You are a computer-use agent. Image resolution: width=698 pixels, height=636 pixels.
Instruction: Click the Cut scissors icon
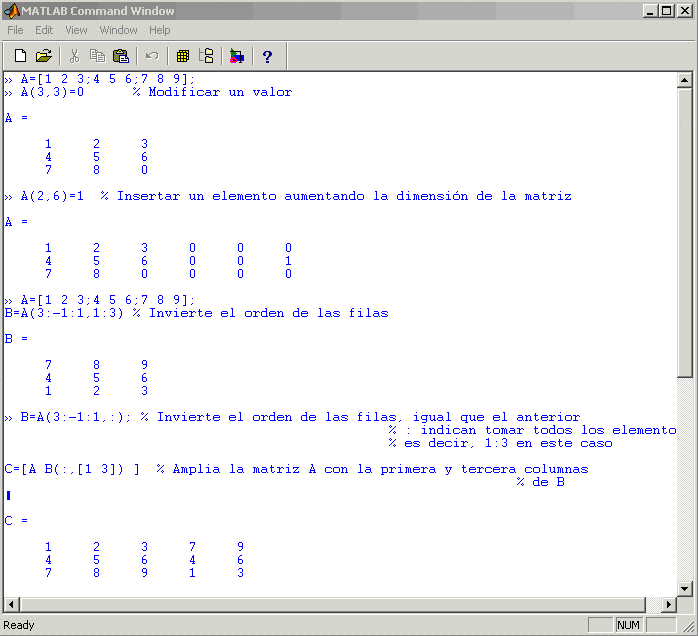coord(74,56)
